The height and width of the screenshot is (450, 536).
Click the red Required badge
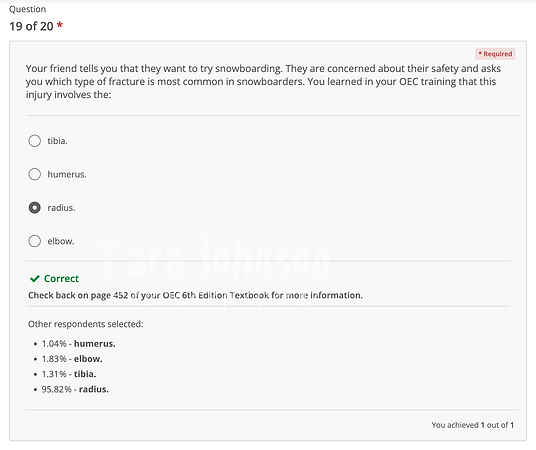tap(495, 54)
